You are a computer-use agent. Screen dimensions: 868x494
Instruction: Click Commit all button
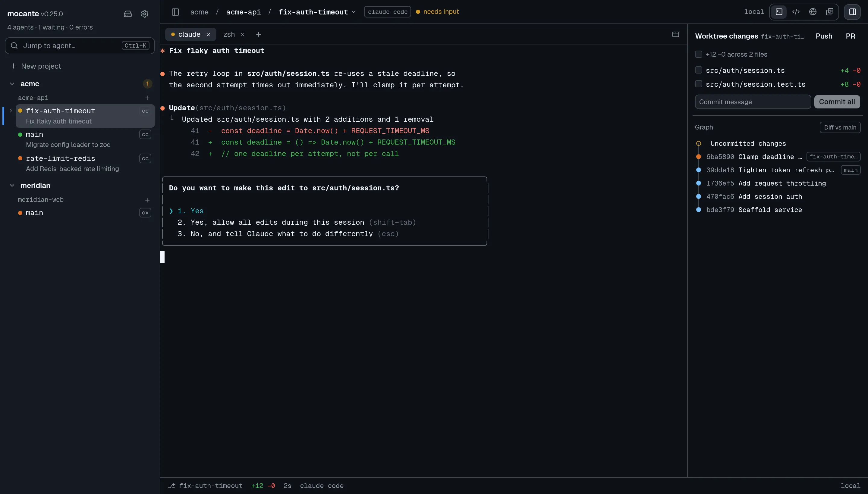837,102
